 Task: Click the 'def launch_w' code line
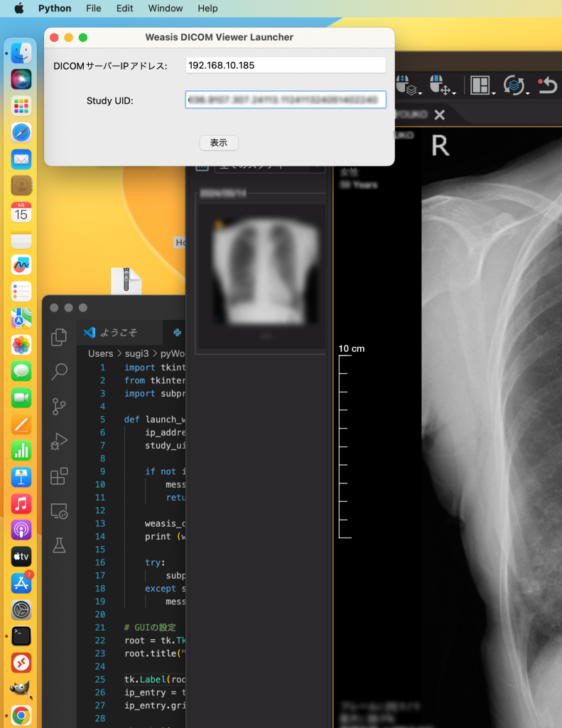(155, 419)
